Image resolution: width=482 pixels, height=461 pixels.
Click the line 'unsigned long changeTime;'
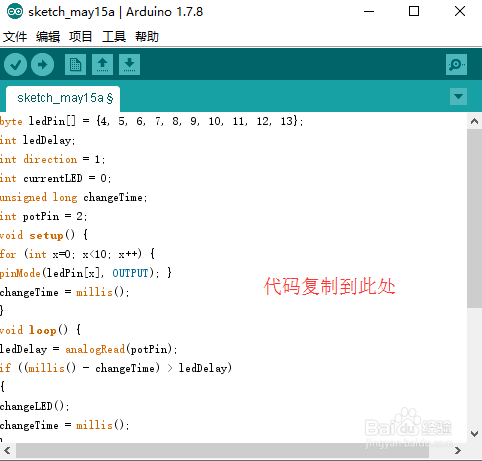[x=74, y=197]
